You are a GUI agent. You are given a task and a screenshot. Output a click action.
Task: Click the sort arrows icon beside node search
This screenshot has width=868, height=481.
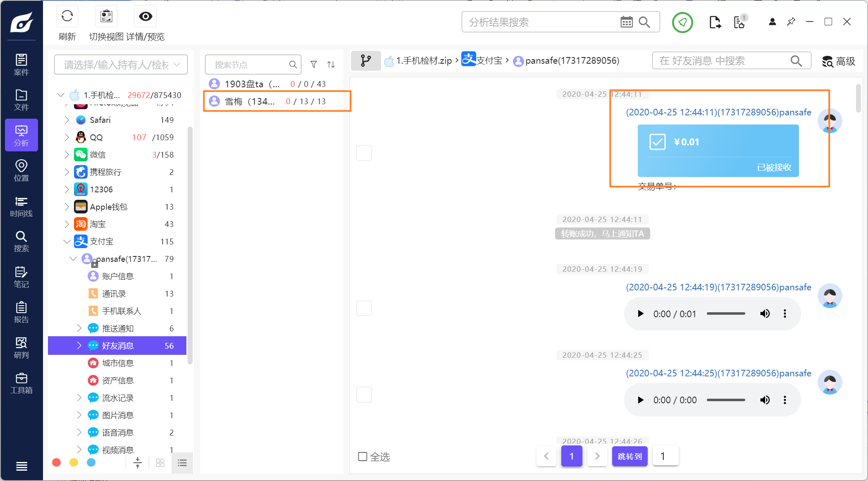(331, 65)
